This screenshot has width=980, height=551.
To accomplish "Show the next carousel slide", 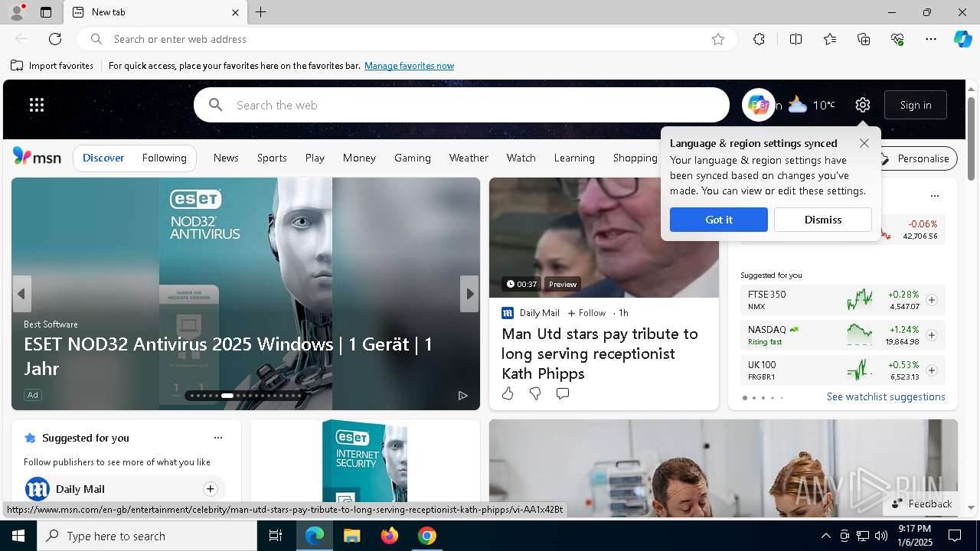I will coord(470,294).
